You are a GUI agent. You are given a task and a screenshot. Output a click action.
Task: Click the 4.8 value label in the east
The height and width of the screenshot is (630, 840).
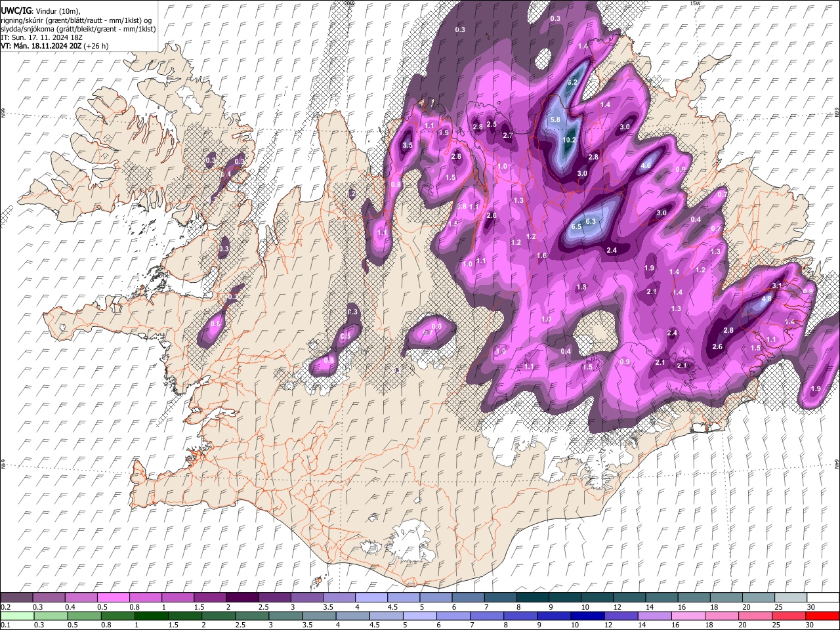click(766, 299)
